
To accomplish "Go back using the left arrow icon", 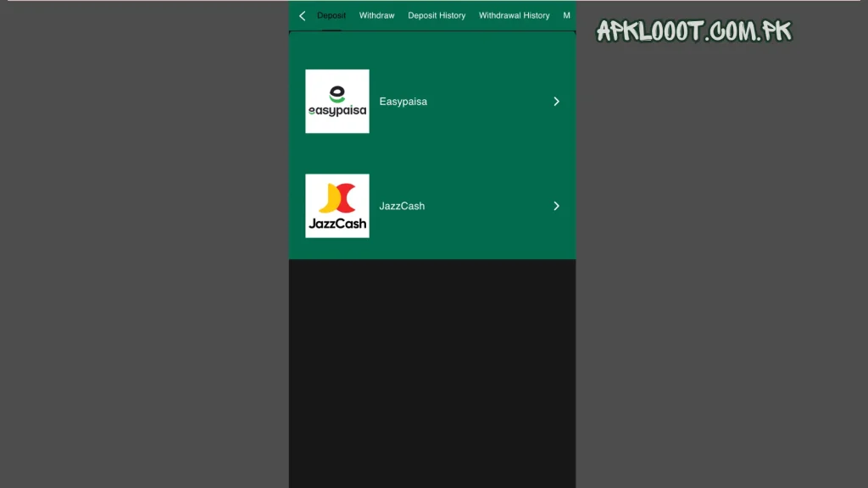I will [x=303, y=16].
